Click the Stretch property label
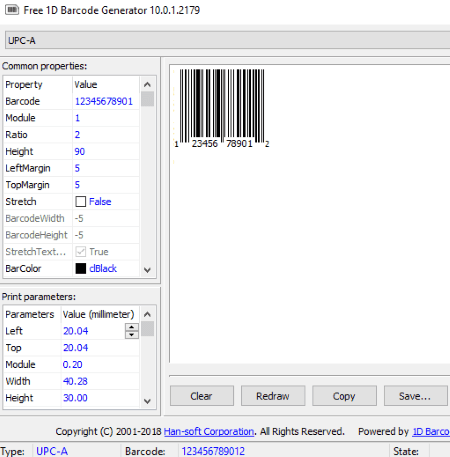 point(21,202)
